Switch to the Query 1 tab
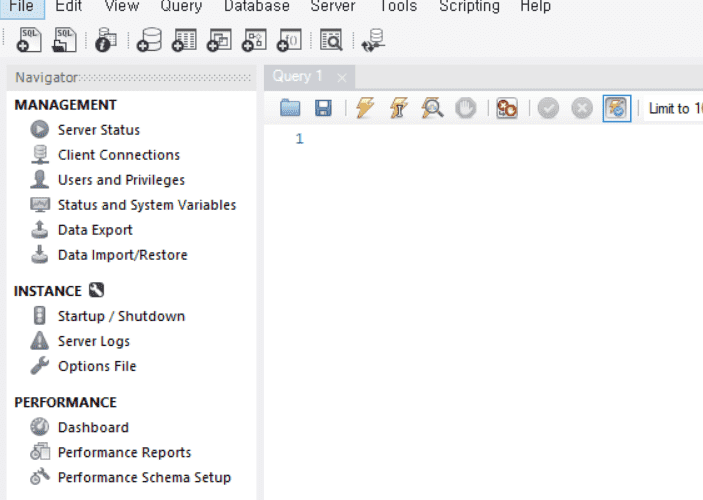This screenshot has width=703, height=500. point(298,77)
